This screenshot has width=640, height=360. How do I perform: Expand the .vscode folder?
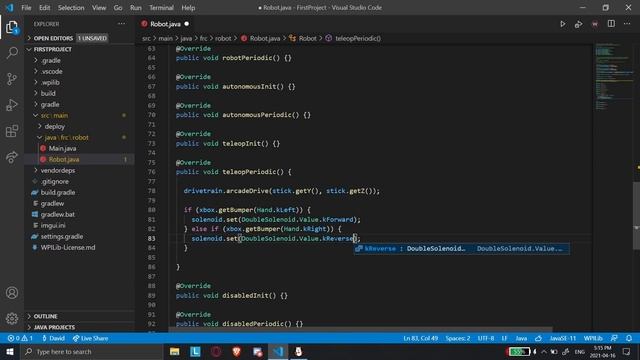tap(80, 71)
